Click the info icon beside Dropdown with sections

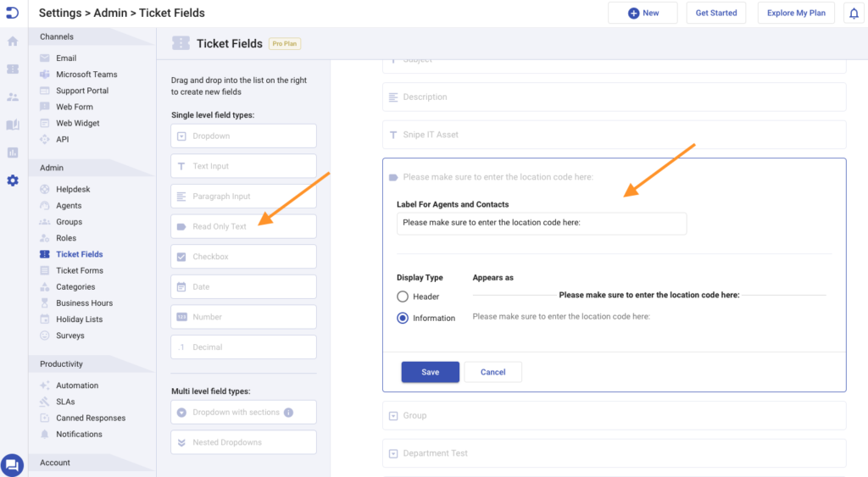[x=288, y=413]
